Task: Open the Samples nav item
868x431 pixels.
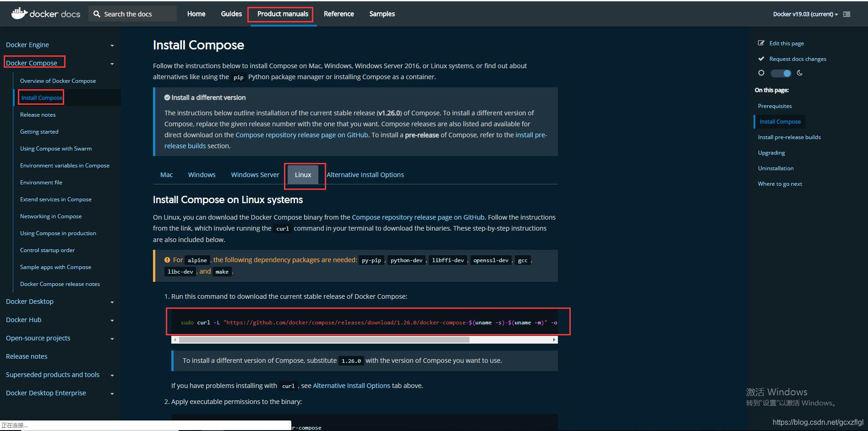Action: [x=382, y=14]
